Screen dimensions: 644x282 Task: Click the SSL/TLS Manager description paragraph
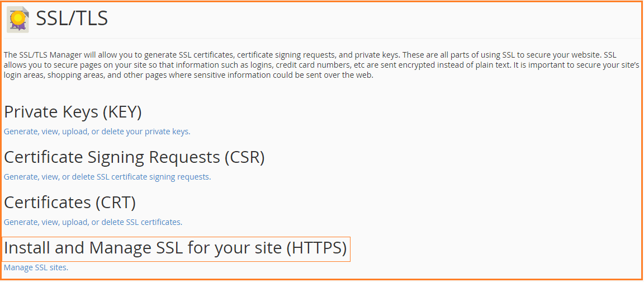(x=321, y=65)
